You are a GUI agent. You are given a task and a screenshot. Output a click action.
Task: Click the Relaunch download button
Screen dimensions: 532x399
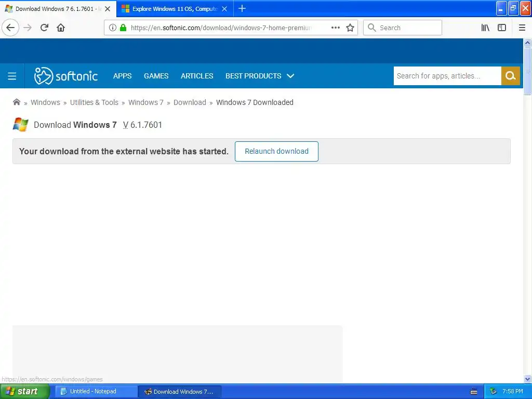click(x=276, y=151)
